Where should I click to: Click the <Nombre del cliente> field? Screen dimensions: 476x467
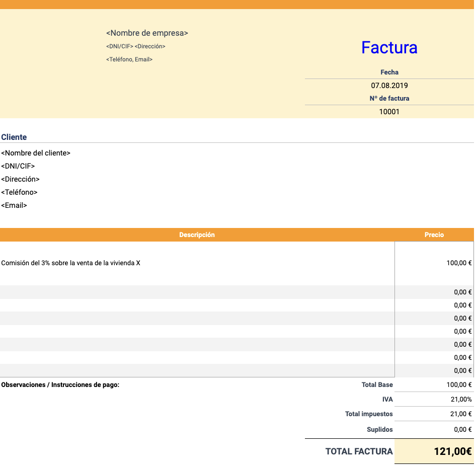(x=36, y=153)
